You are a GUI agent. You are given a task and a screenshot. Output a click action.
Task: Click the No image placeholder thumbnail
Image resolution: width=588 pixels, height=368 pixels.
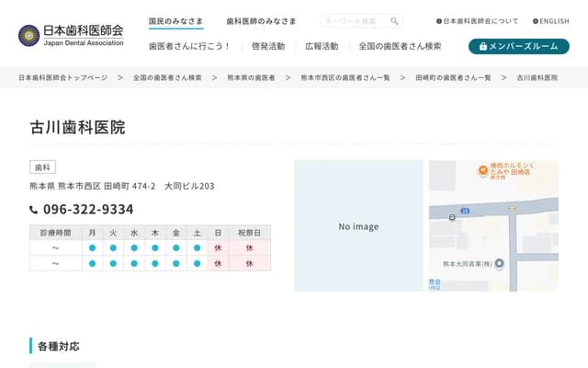pos(358,226)
